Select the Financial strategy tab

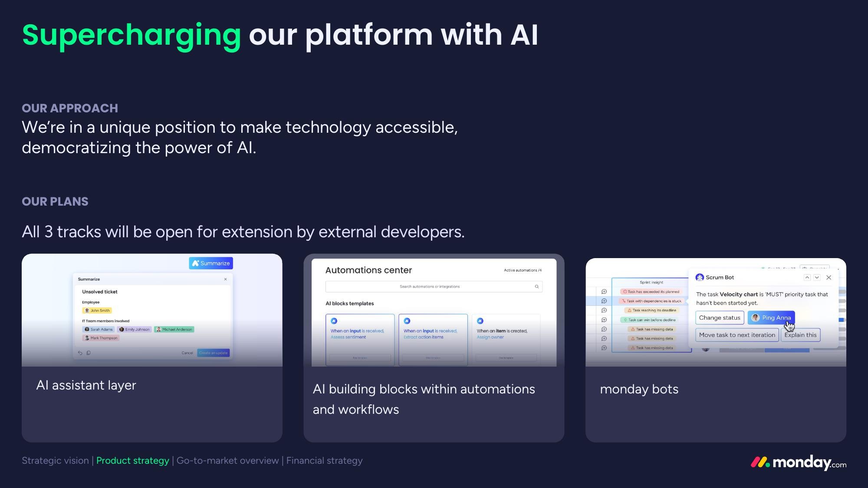pos(324,461)
